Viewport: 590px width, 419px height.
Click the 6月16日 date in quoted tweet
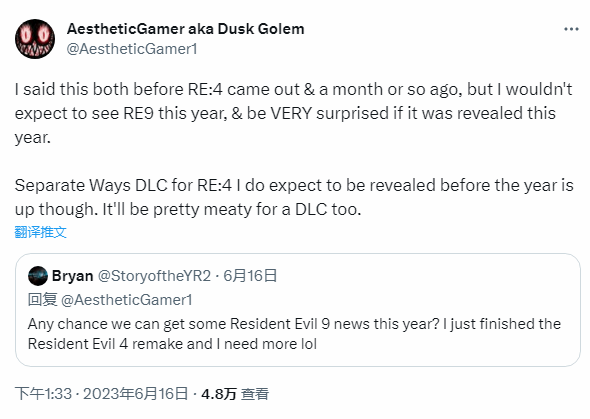click(x=250, y=276)
